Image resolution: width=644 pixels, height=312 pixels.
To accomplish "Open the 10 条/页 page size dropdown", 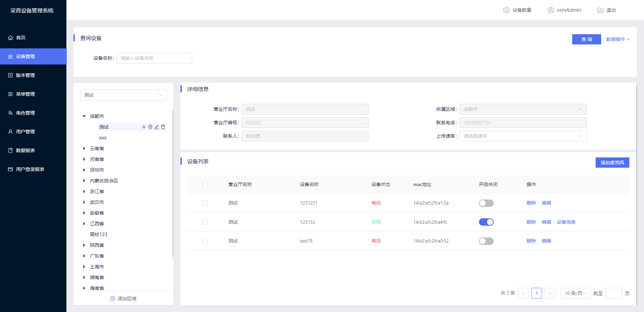I will coord(576,293).
